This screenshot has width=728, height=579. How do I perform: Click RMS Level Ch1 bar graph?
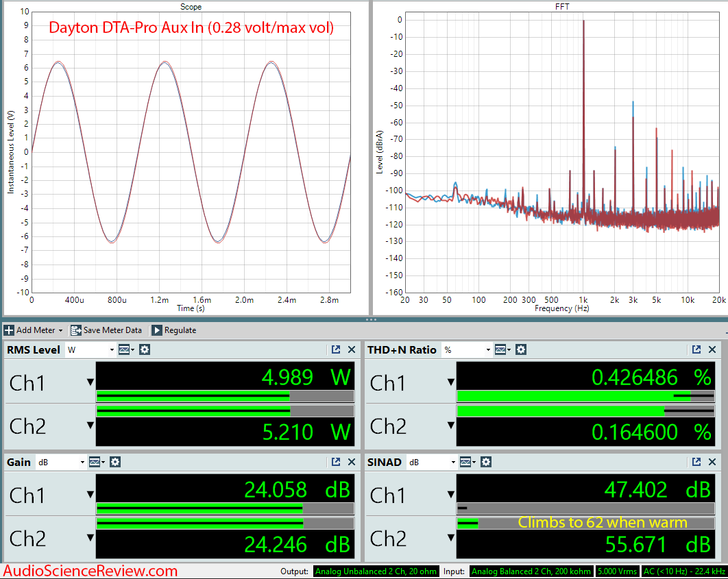coord(225,396)
